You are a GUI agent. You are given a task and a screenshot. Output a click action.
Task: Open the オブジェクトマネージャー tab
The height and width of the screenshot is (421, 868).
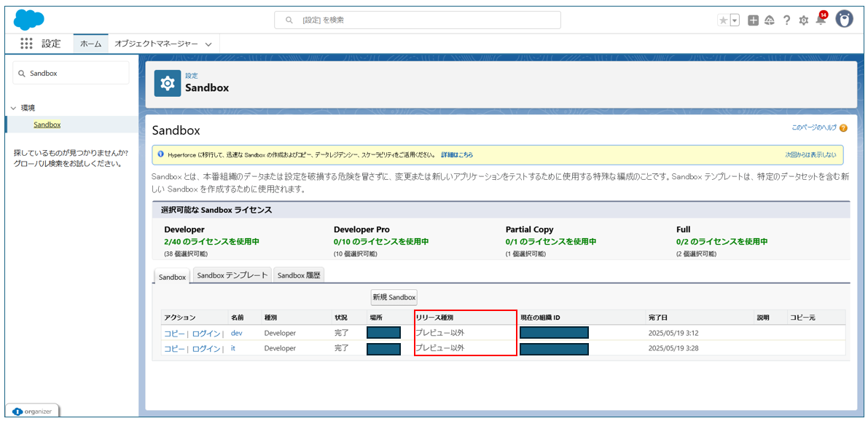(155, 44)
